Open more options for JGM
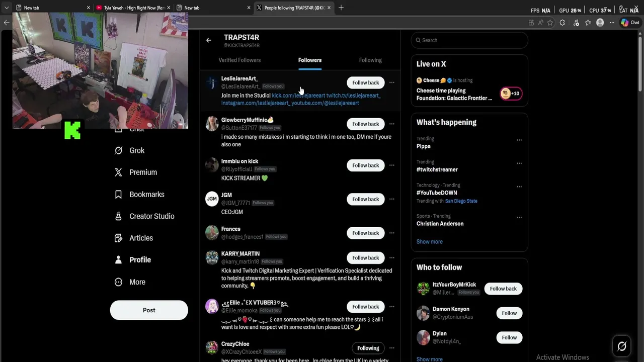Image resolution: width=644 pixels, height=362 pixels. (x=392, y=199)
